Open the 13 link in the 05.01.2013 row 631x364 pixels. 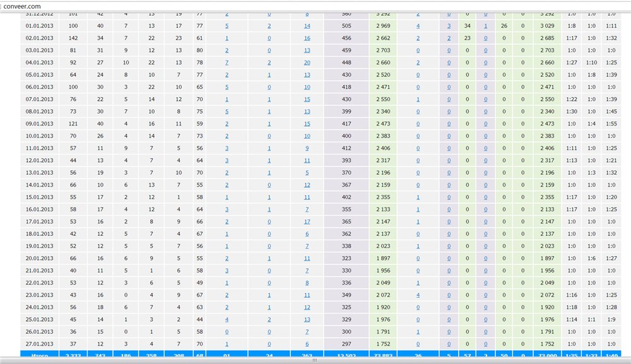coord(307,75)
